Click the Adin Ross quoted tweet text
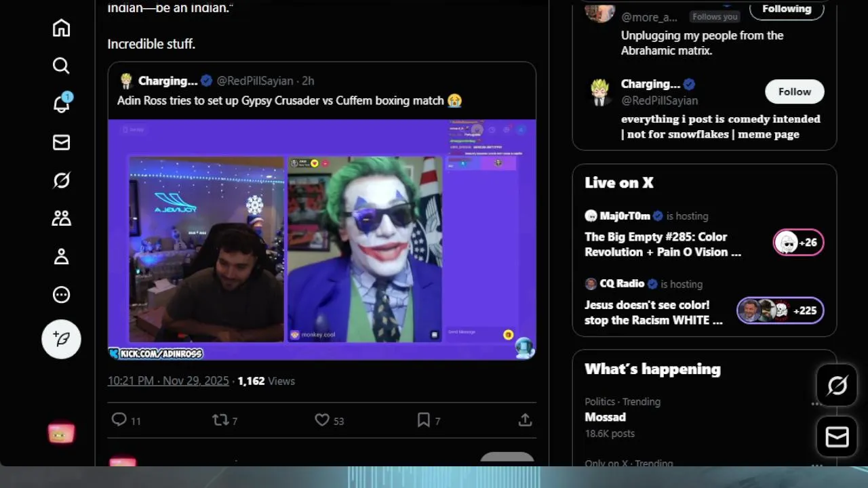The image size is (868, 488). 290,100
